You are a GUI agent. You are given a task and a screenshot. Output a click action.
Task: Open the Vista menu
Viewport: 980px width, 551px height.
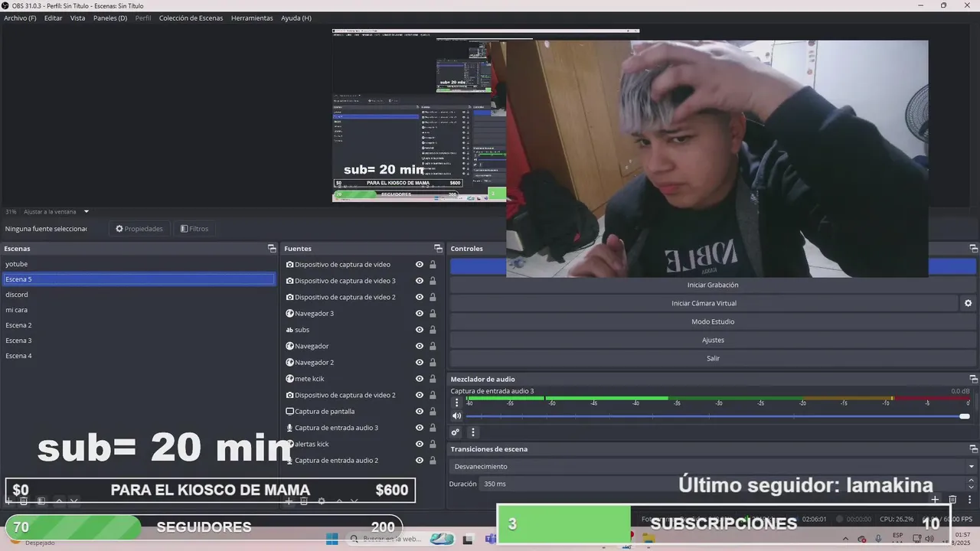pos(78,18)
